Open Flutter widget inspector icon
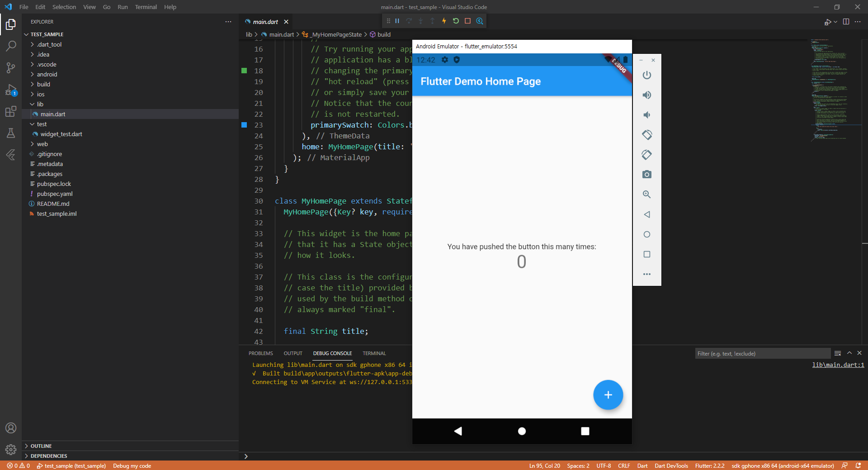 point(480,21)
